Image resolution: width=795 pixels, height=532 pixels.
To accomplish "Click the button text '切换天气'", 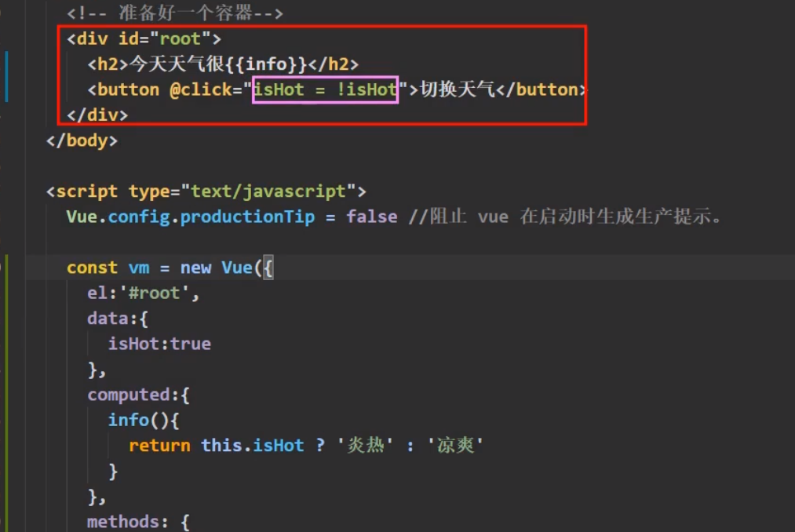I will [458, 89].
